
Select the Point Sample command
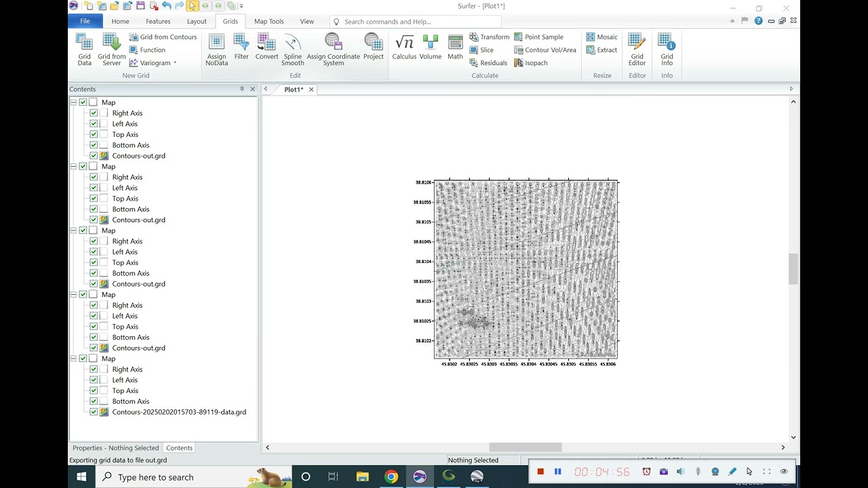click(x=538, y=37)
